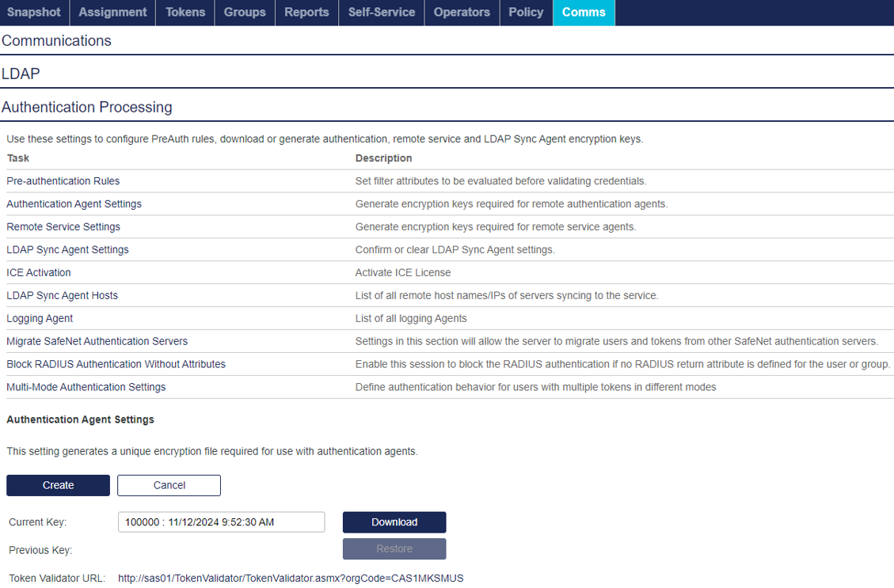Image resolution: width=894 pixels, height=588 pixels.
Task: Click 'Generate encryption keys required for remote service agents.'
Action: tap(496, 227)
